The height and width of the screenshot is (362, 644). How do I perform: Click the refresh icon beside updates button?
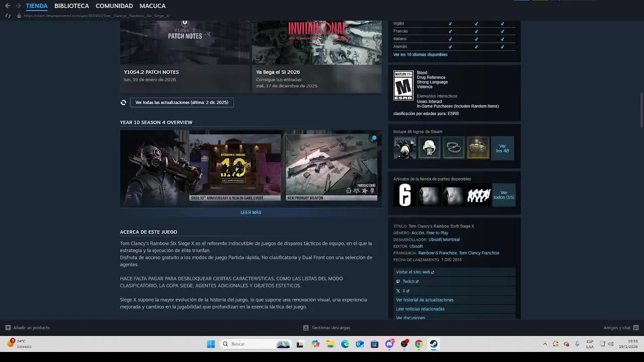123,103
